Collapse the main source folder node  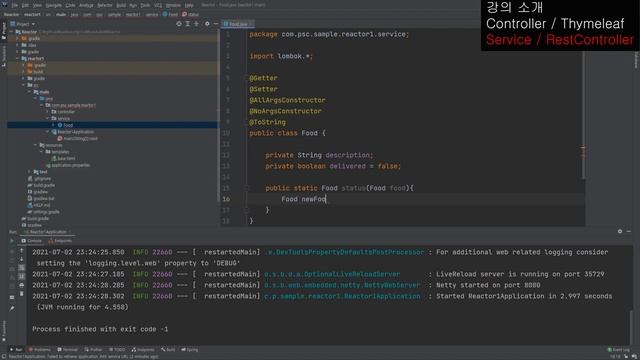coord(30,92)
